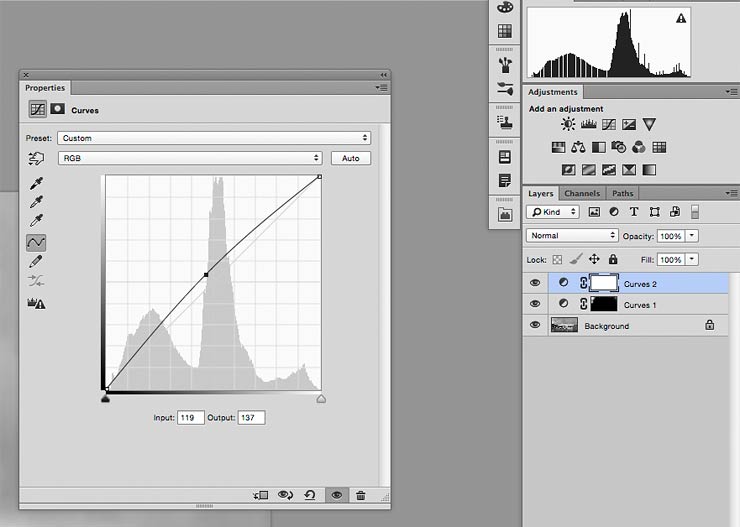Choose edit points curve tool
Image resolution: width=740 pixels, height=527 pixels.
[36, 243]
